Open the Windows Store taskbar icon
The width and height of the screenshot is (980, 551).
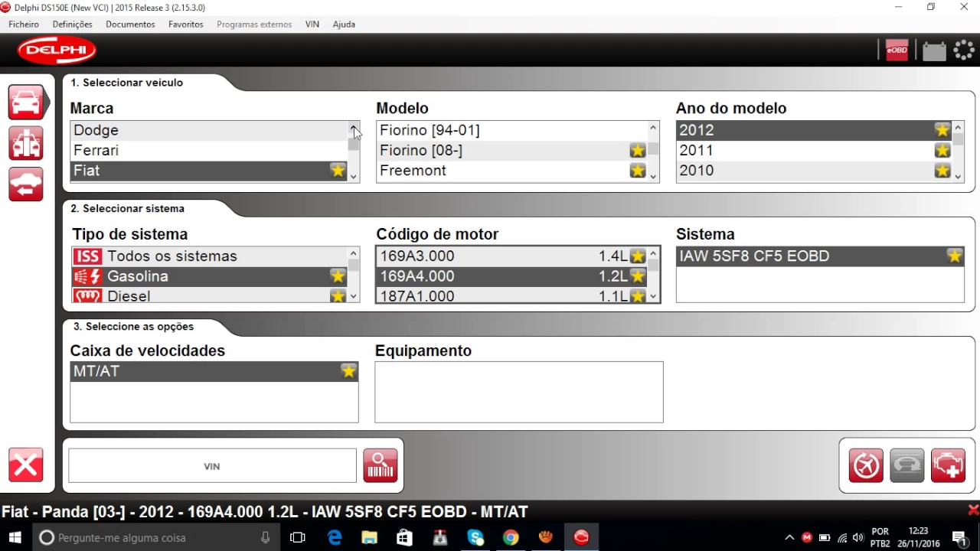pos(405,537)
